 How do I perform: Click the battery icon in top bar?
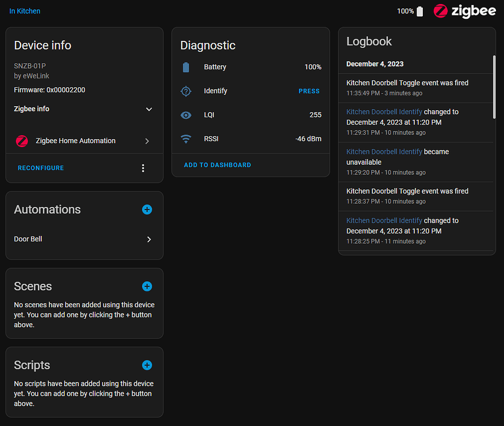(420, 11)
